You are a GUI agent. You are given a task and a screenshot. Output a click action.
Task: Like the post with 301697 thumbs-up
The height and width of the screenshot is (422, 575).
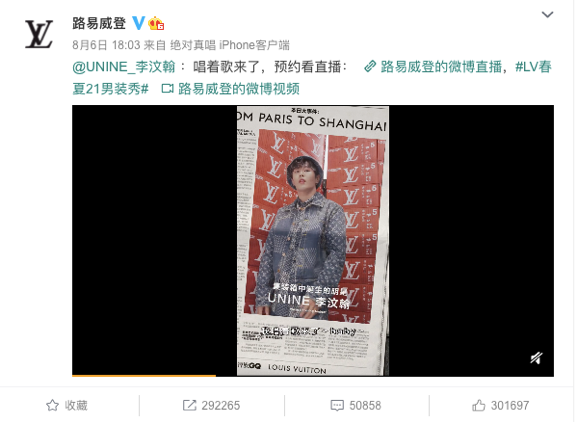[501, 405]
